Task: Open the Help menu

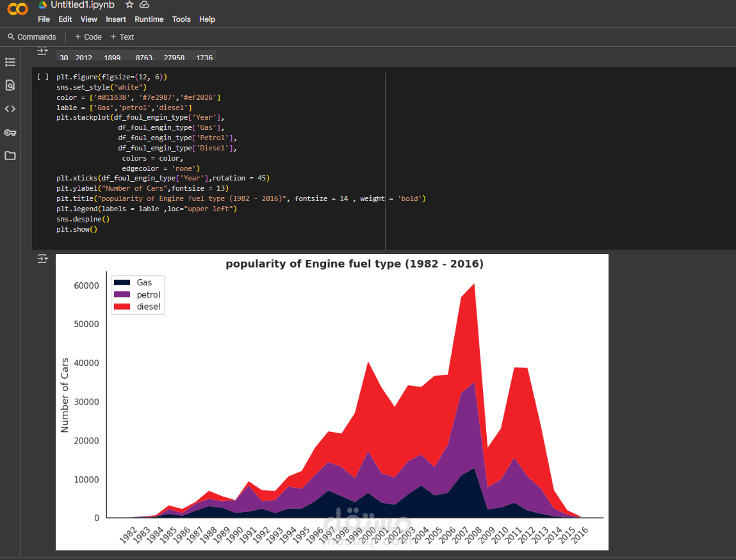Action: pyautogui.click(x=207, y=19)
